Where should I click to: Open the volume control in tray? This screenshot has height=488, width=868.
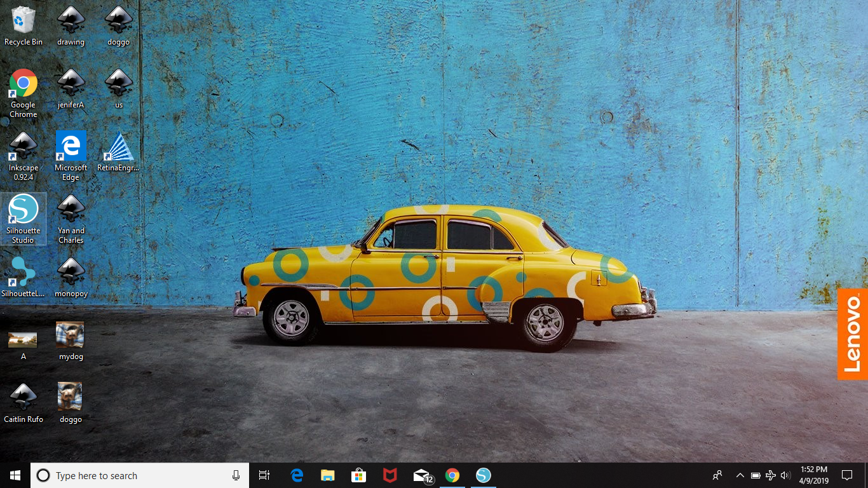pyautogui.click(x=785, y=475)
